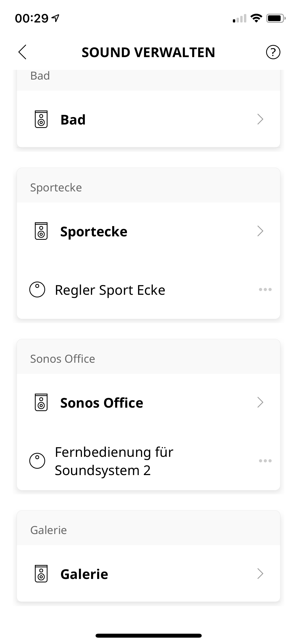Tap the gray Sonos Office group header

click(63, 359)
